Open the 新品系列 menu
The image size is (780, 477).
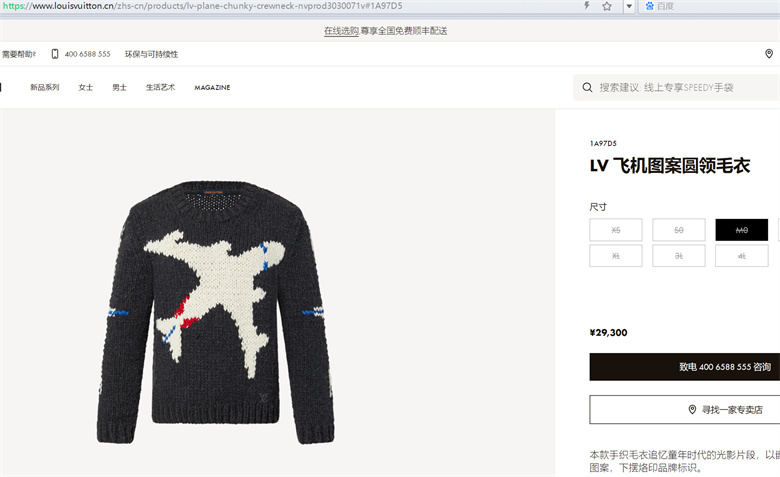coord(44,88)
